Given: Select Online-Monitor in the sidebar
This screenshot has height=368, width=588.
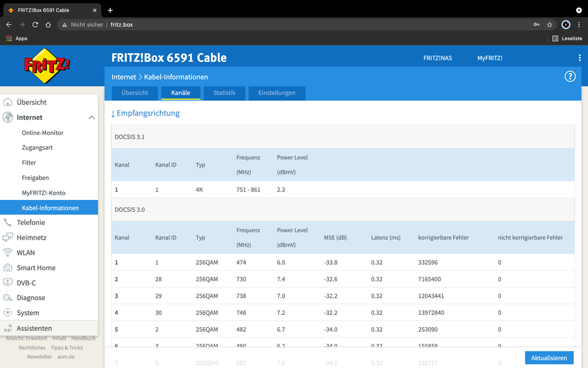Looking at the screenshot, I should click(x=42, y=133).
